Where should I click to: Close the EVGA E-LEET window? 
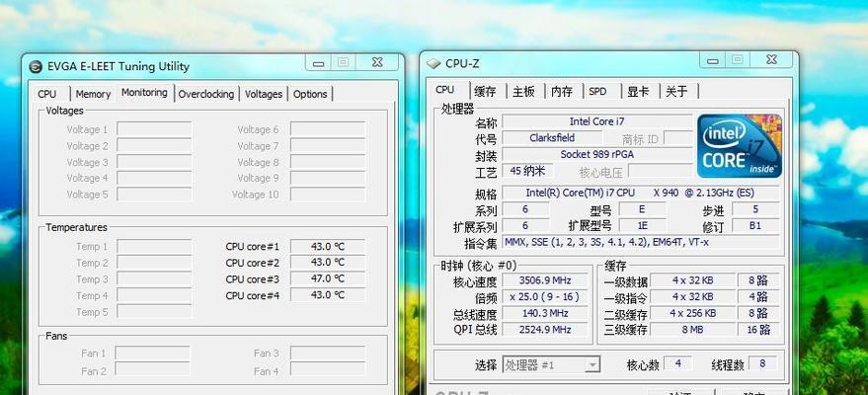coord(377,63)
